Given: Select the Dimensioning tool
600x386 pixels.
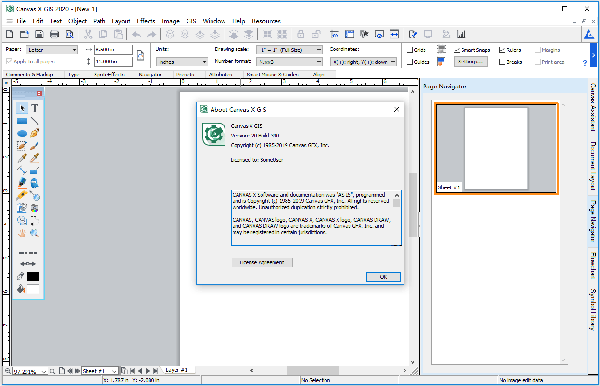Looking at the screenshot, I should [x=22, y=171].
